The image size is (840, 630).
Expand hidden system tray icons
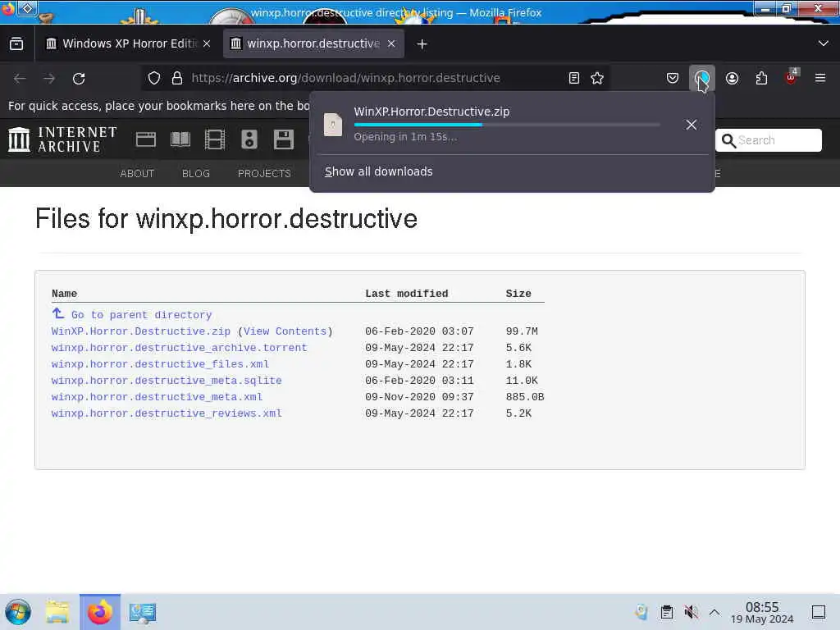[714, 612]
